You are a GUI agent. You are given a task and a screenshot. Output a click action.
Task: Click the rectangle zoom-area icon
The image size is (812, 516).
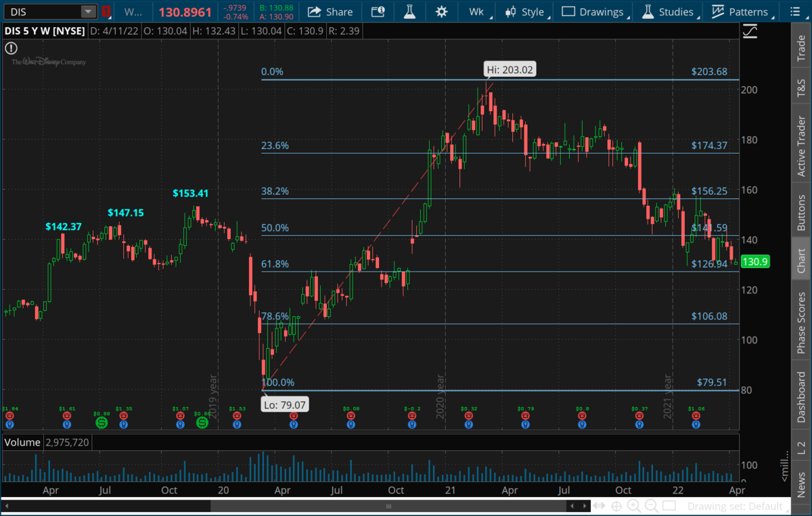669,506
